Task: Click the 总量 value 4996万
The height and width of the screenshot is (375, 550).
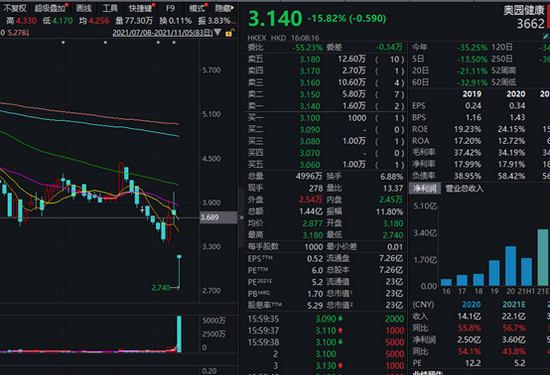Action: tap(309, 176)
